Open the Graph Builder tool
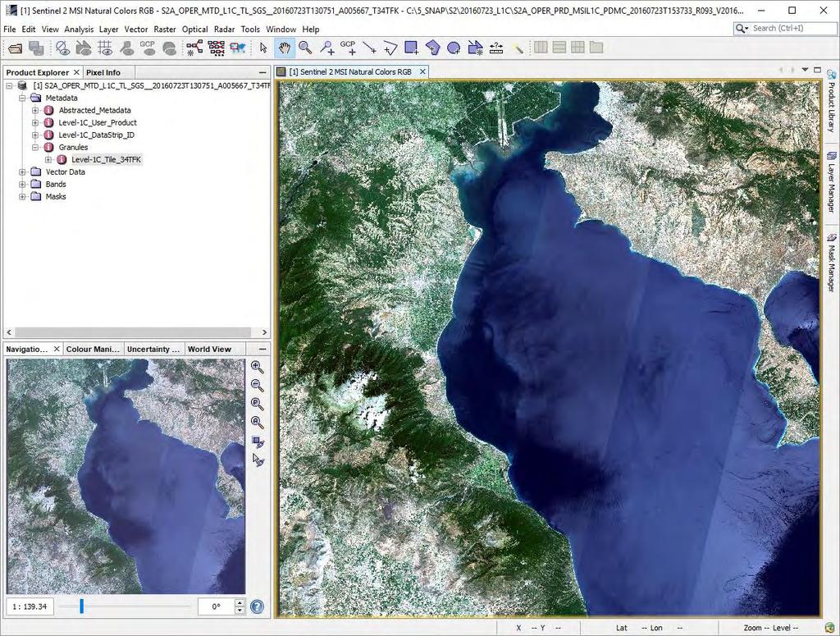840x636 pixels. click(194, 48)
